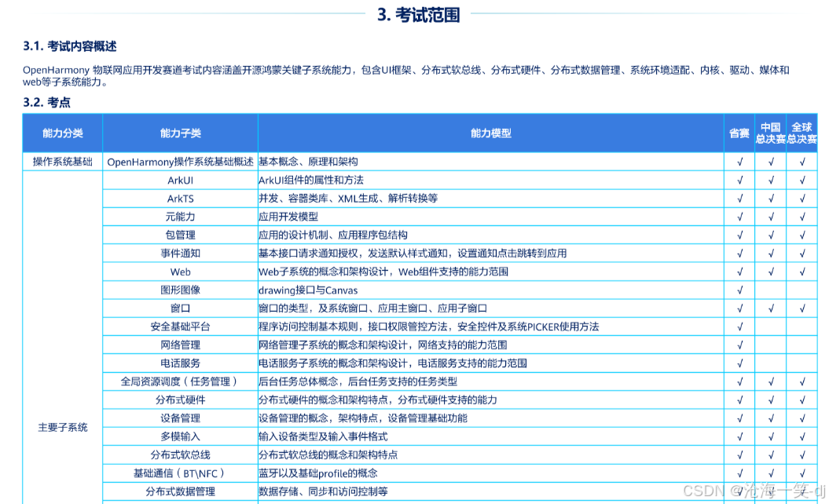
Task: Click the '分布式数据管理' cell
Action: (x=180, y=491)
